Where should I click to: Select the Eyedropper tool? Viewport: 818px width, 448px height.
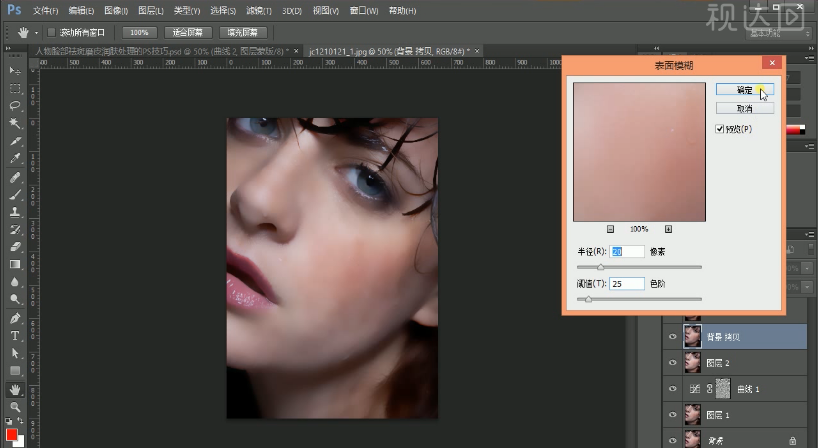[x=15, y=159]
